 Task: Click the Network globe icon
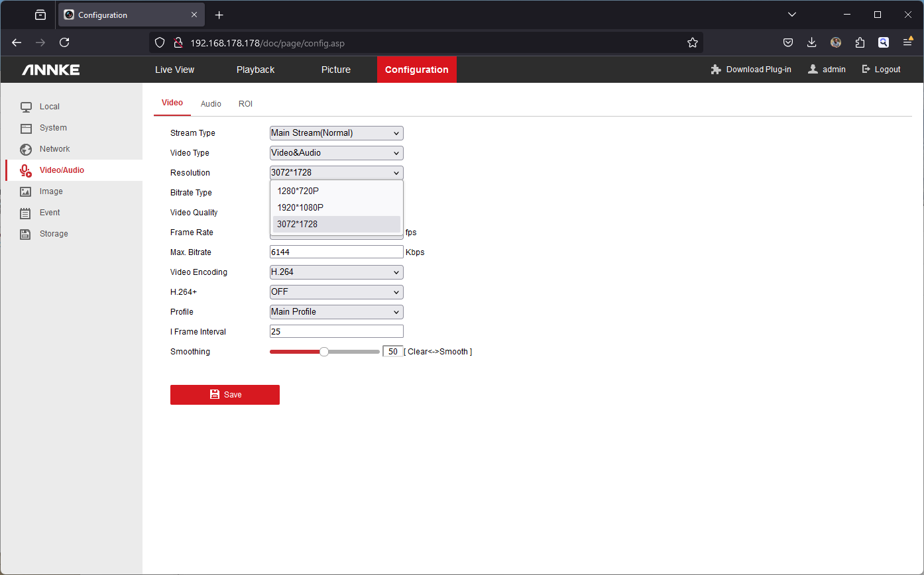26,149
